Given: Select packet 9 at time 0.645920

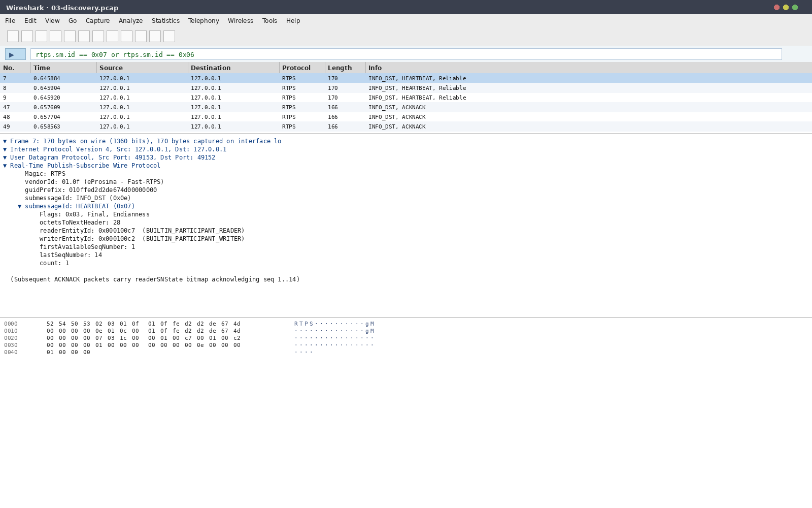Looking at the screenshot, I should pyautogui.click(x=406, y=98).
